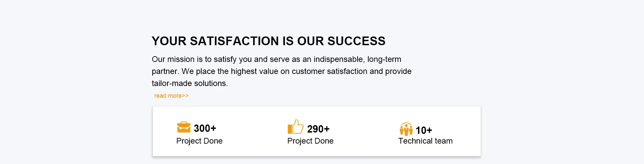This screenshot has height=164, width=644.
Task: Click the thumbs-up icon
Action: tap(295, 127)
